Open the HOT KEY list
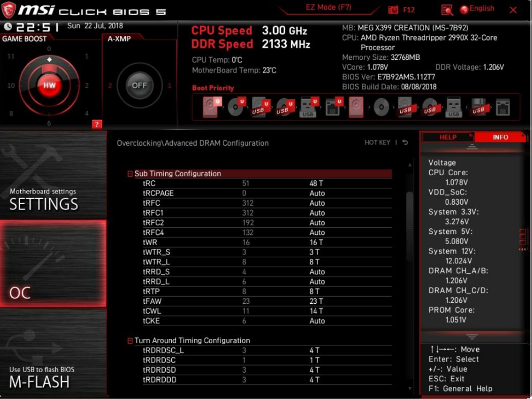This screenshot has width=532, height=399. point(377,142)
